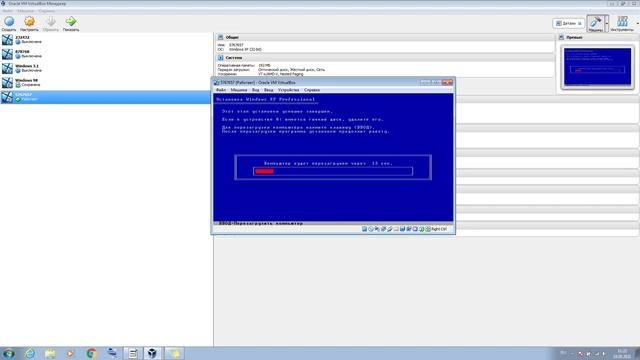This screenshot has width=640, height=360.
Task: Click the Windows 3.1 OS icon
Action: tap(7, 68)
